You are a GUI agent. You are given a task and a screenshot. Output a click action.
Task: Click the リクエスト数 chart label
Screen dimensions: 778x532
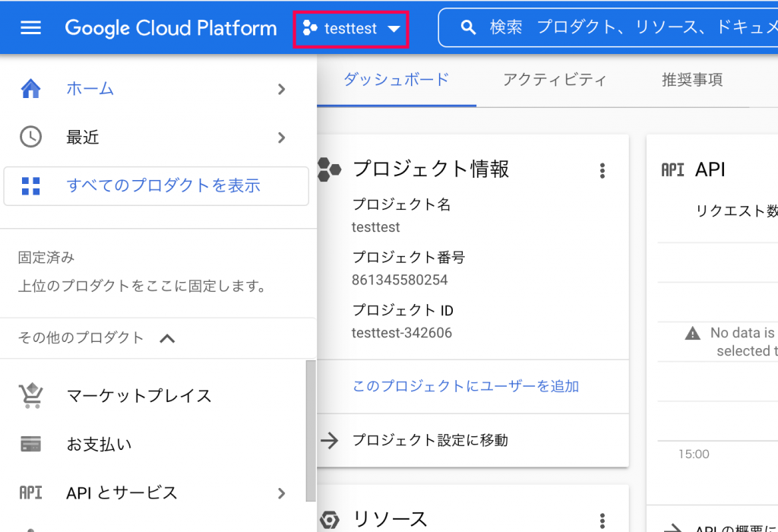737,211
